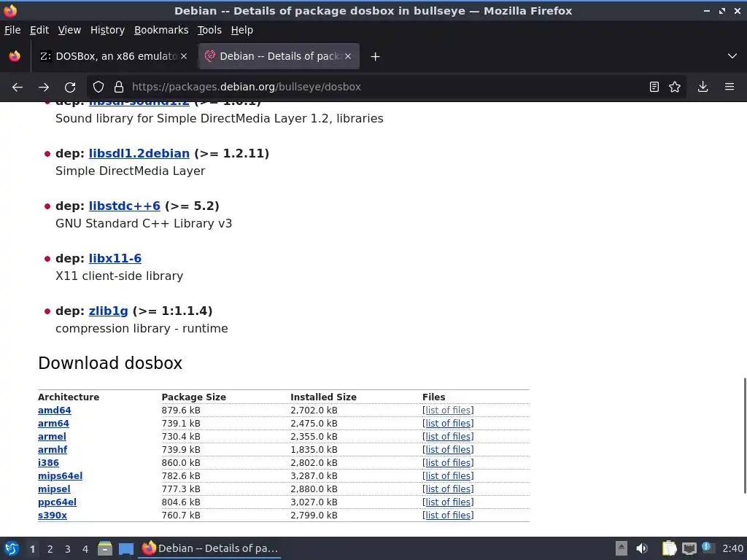Download i386 architecture package
The height and width of the screenshot is (560, 747).
click(48, 462)
